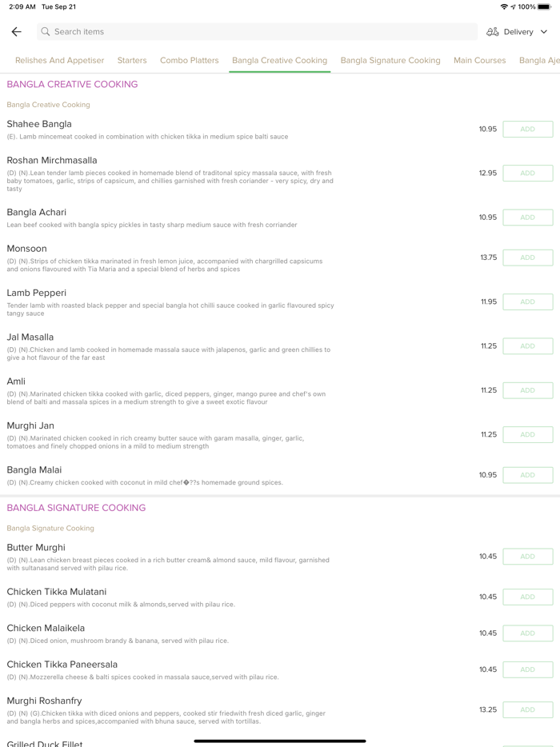Image resolution: width=560 pixels, height=747 pixels.
Task: Add Chicken Tikka Paneersala to order
Action: (x=527, y=669)
